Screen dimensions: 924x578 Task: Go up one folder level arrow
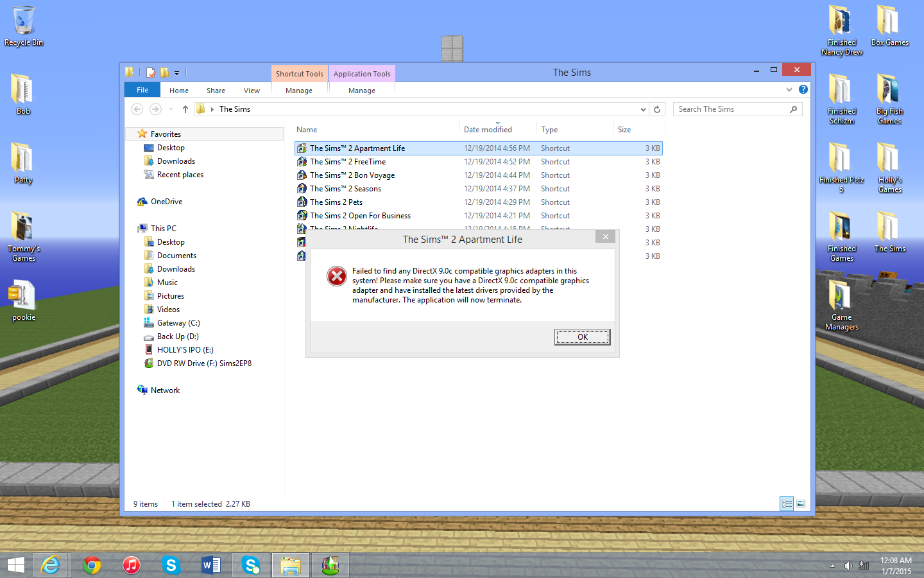coord(185,109)
